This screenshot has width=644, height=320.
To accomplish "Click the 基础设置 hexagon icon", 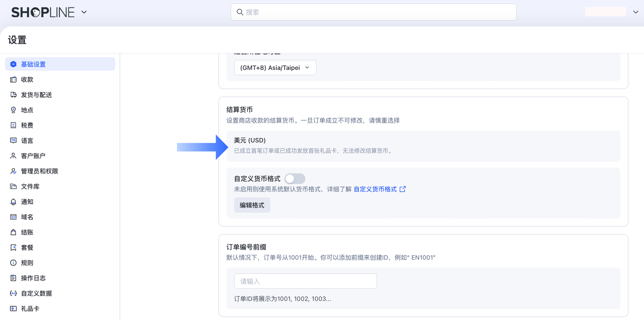I will (x=13, y=64).
